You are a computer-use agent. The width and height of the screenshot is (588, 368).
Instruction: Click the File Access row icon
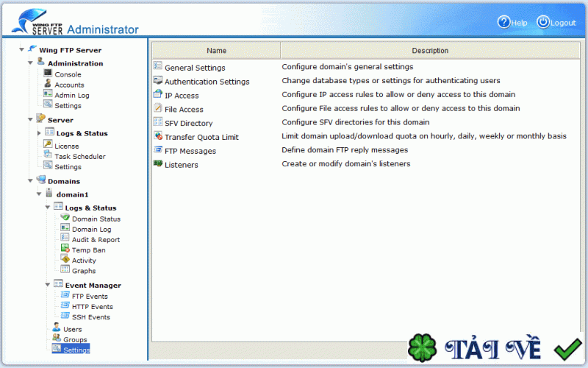[x=158, y=107]
